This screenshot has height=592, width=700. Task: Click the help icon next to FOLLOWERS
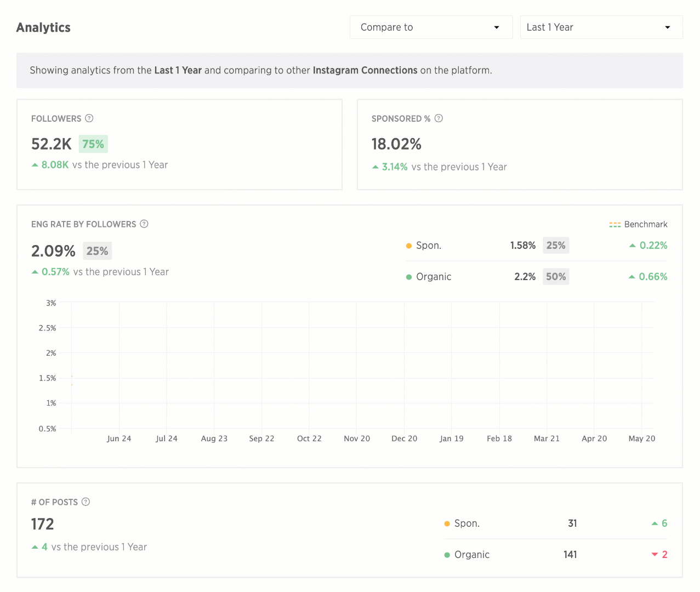89,118
